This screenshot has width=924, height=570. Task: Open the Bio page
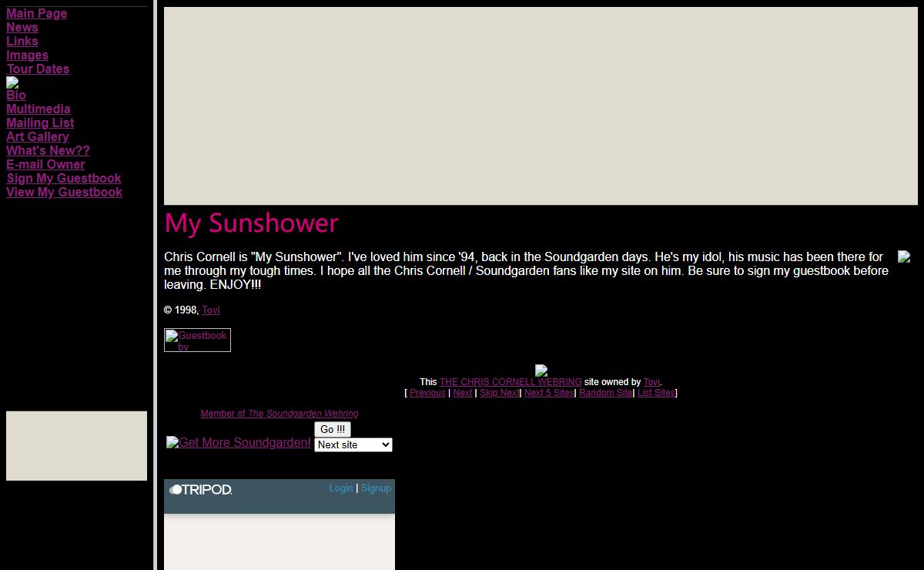pos(16,96)
